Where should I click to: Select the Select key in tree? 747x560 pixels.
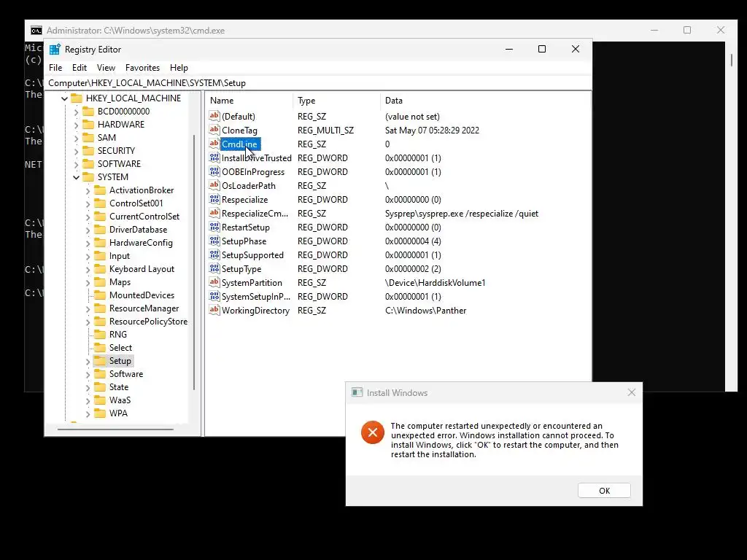click(x=120, y=348)
